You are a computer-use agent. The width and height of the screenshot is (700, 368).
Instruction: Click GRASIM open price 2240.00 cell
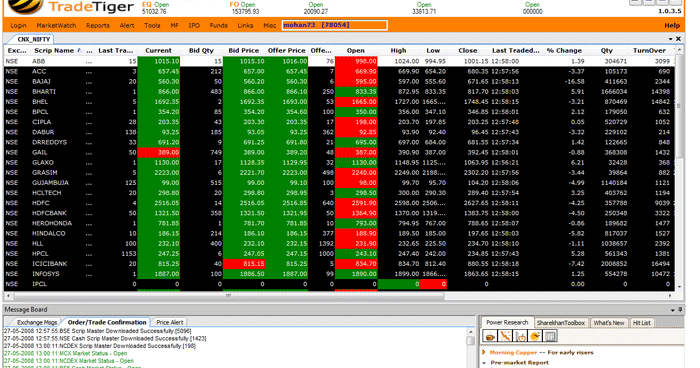click(x=356, y=172)
